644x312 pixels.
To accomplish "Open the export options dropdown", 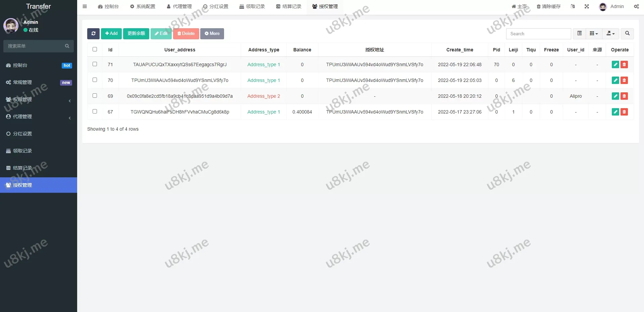I will point(610,34).
